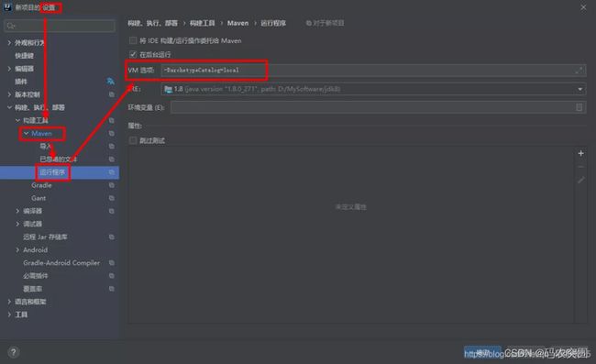The image size is (596, 364).
Task: Click the VM options text field
Action: tap(373, 71)
